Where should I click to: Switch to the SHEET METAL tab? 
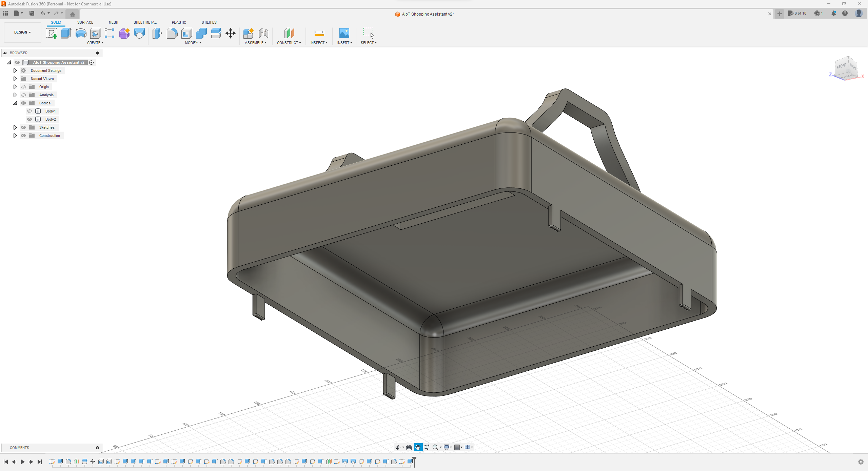(x=145, y=22)
